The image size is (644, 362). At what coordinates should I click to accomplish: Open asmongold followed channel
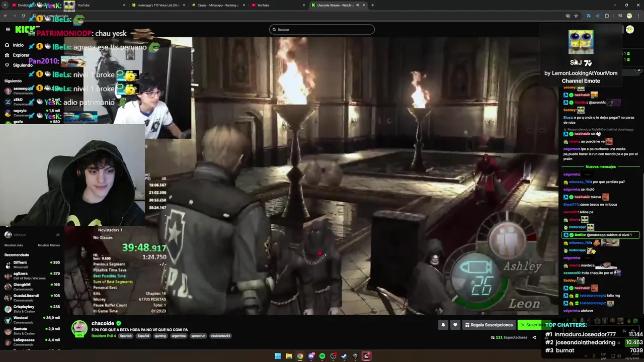31,90
